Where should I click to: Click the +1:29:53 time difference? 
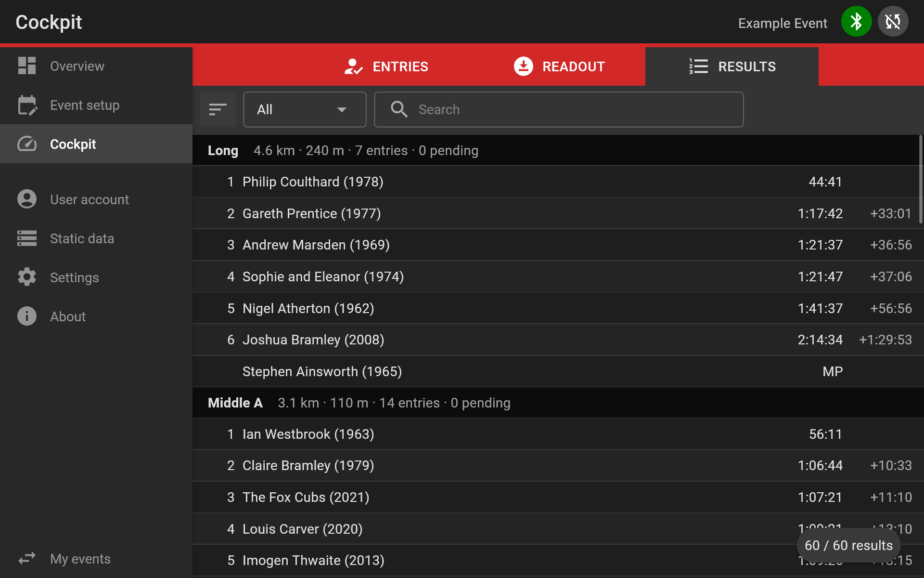(885, 340)
